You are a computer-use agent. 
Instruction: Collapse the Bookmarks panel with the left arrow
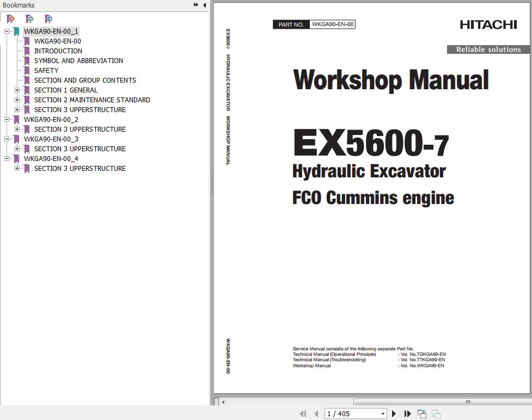[x=204, y=5]
